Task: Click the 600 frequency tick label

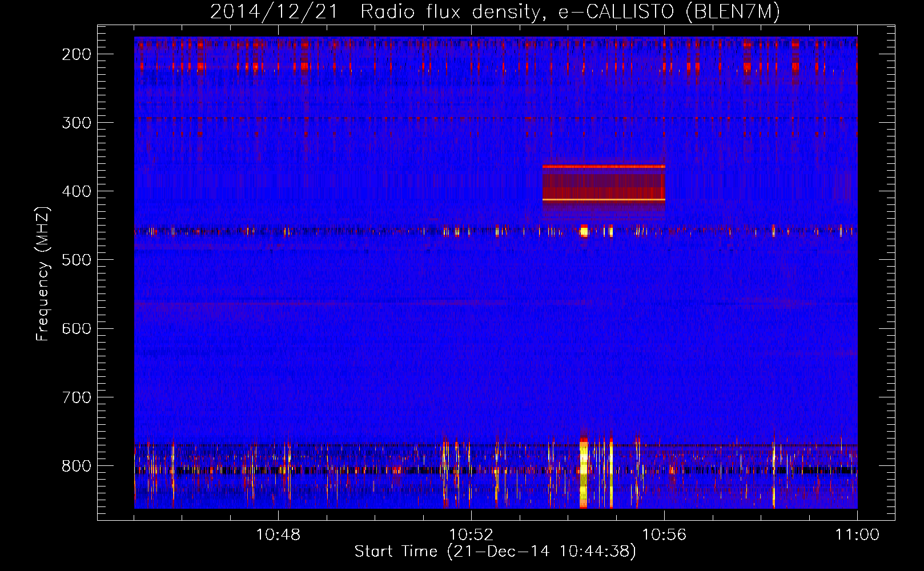Action: (x=77, y=328)
